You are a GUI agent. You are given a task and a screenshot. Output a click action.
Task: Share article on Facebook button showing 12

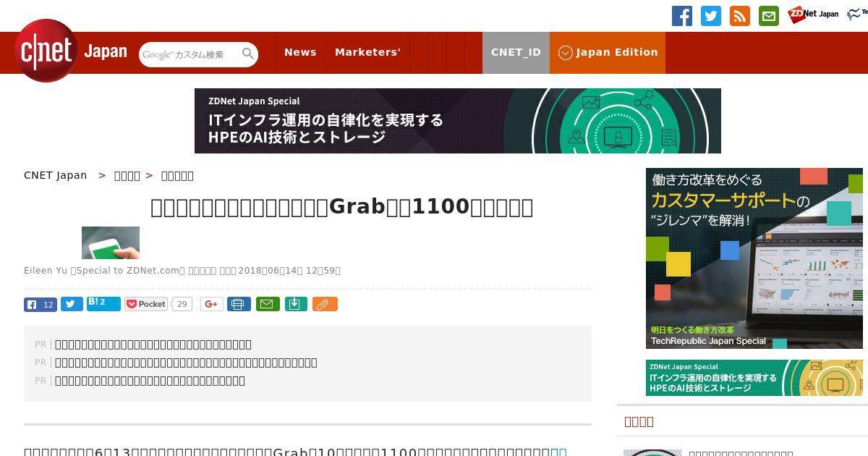(41, 304)
